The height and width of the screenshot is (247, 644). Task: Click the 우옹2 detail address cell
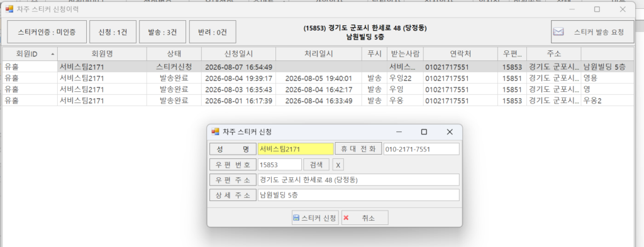pyautogui.click(x=607, y=100)
